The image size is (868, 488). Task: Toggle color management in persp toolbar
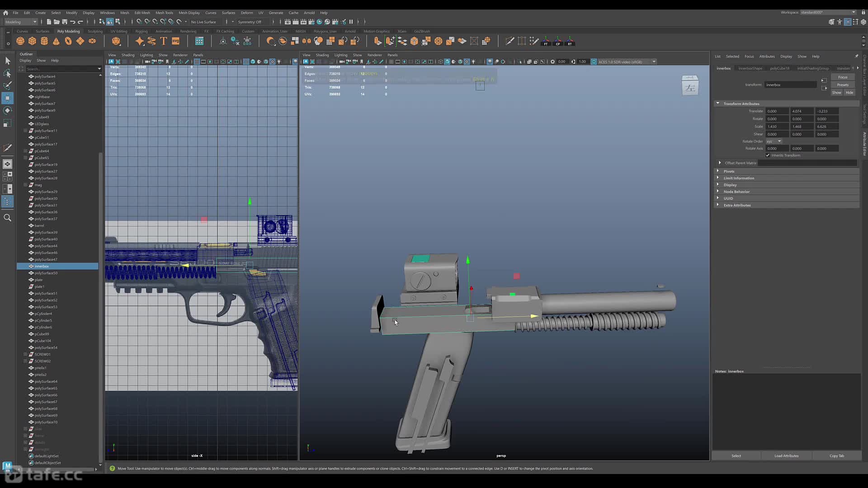click(x=594, y=62)
